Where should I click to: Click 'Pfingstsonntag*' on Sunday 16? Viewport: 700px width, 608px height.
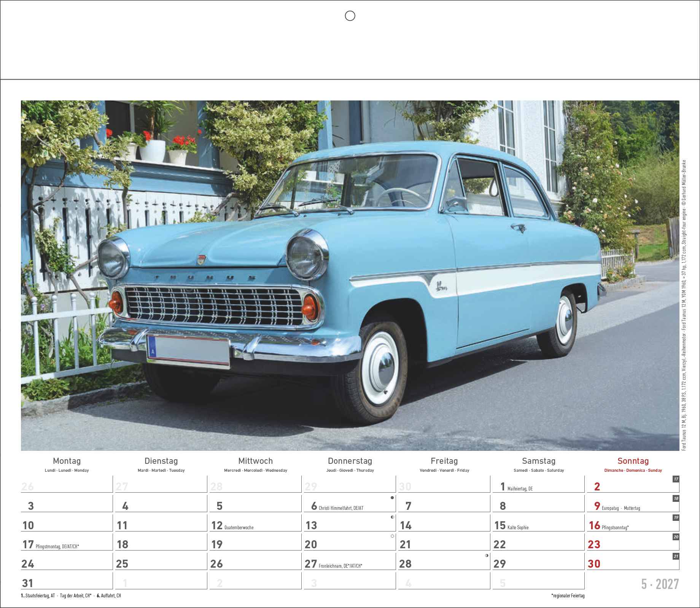(615, 527)
